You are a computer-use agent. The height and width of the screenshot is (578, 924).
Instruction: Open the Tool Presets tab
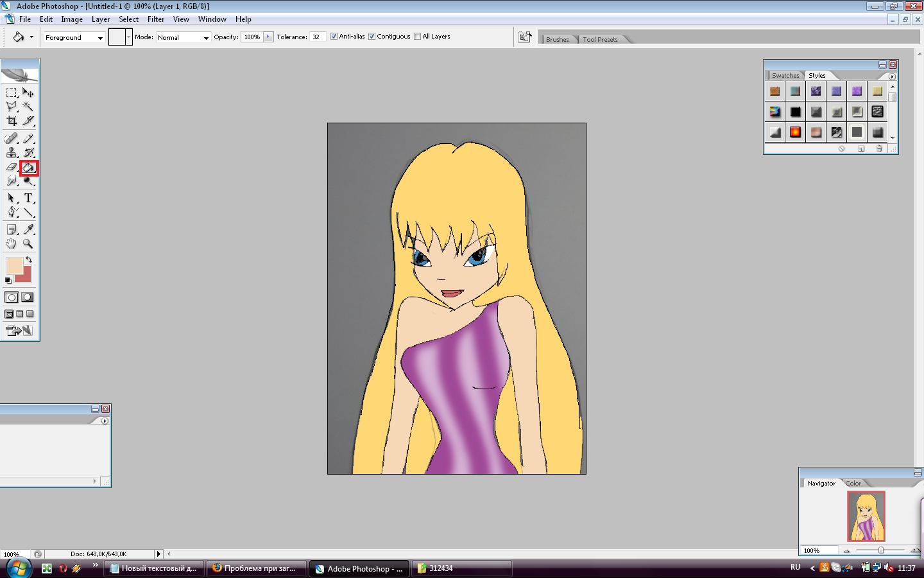600,40
